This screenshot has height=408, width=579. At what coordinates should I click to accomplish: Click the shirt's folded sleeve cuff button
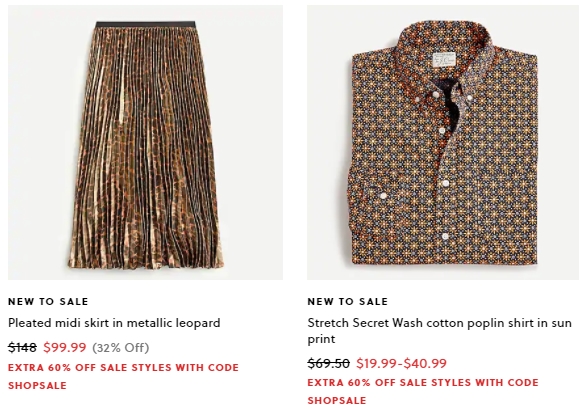click(x=383, y=195)
